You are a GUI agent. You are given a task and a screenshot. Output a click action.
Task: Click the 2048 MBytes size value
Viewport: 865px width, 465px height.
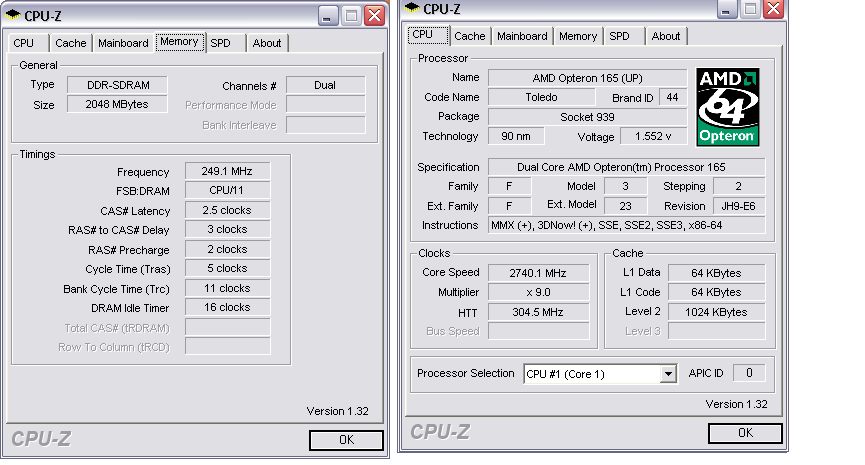tap(118, 104)
